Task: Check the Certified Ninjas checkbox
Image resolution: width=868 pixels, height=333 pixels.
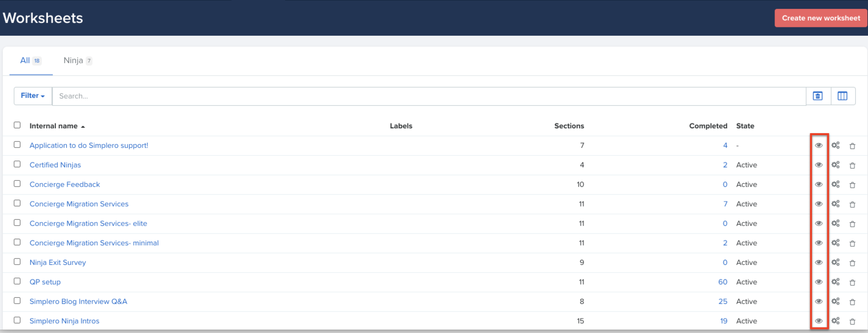Action: tap(17, 165)
